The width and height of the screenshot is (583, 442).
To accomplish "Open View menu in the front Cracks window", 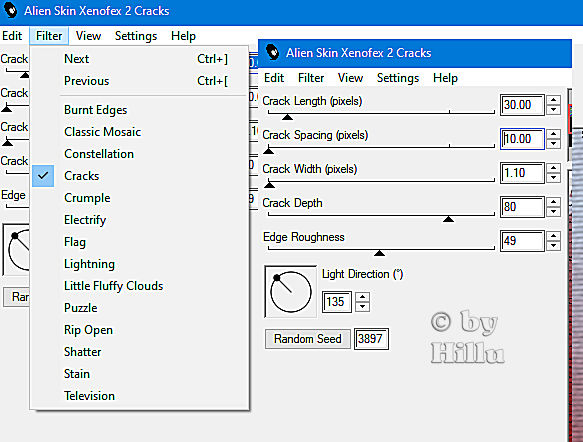I will coord(350,78).
